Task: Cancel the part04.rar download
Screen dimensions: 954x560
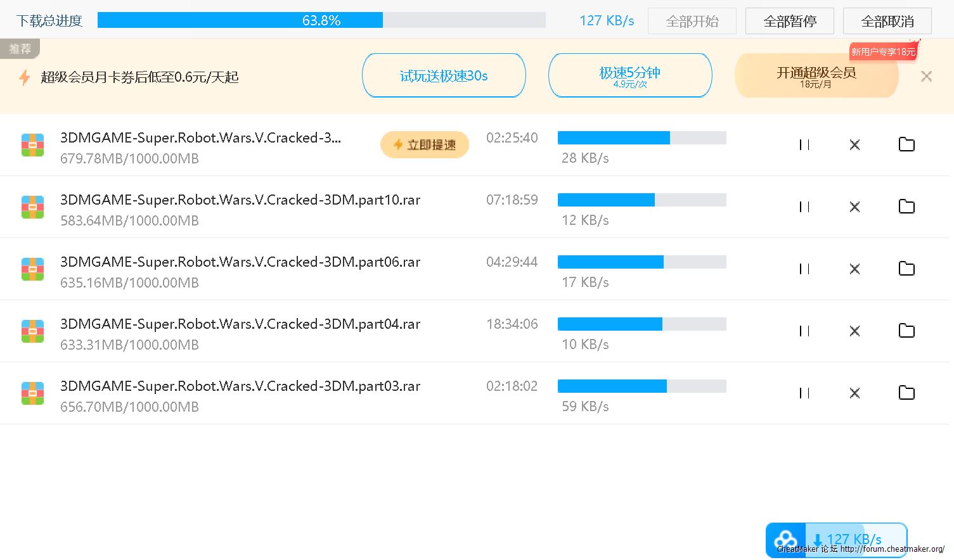Action: tap(854, 331)
